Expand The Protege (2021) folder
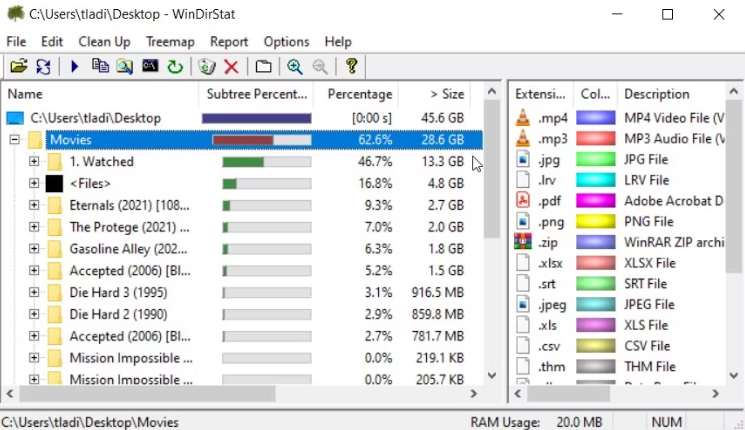The height and width of the screenshot is (430, 745). (x=34, y=227)
